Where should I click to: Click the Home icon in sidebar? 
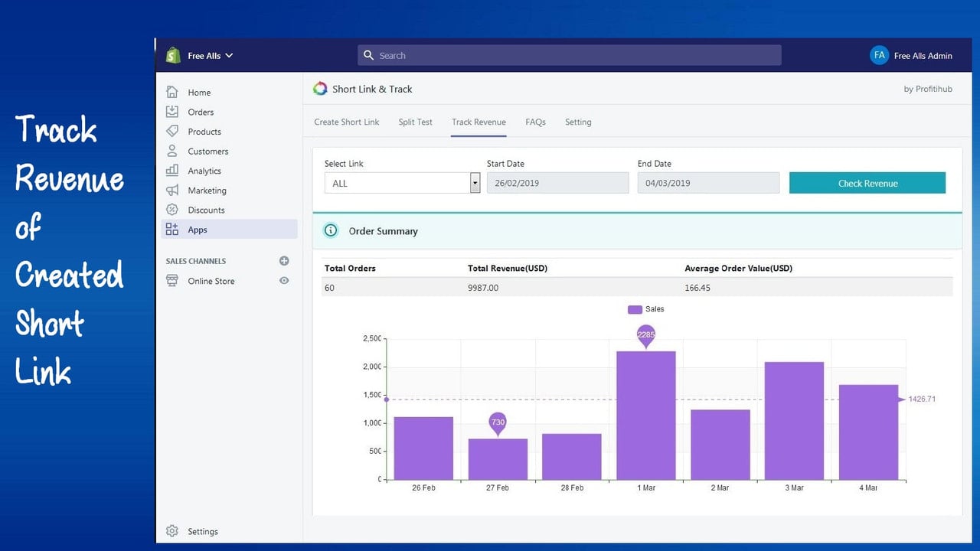(172, 92)
